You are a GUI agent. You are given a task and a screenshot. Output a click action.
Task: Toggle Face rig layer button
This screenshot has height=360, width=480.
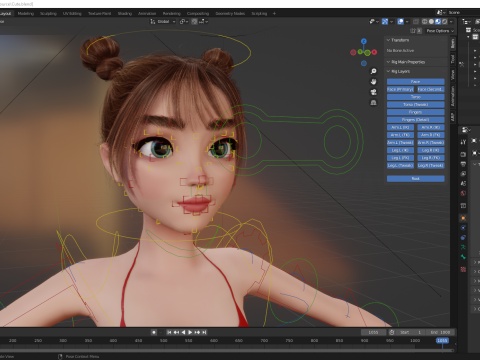(x=415, y=81)
